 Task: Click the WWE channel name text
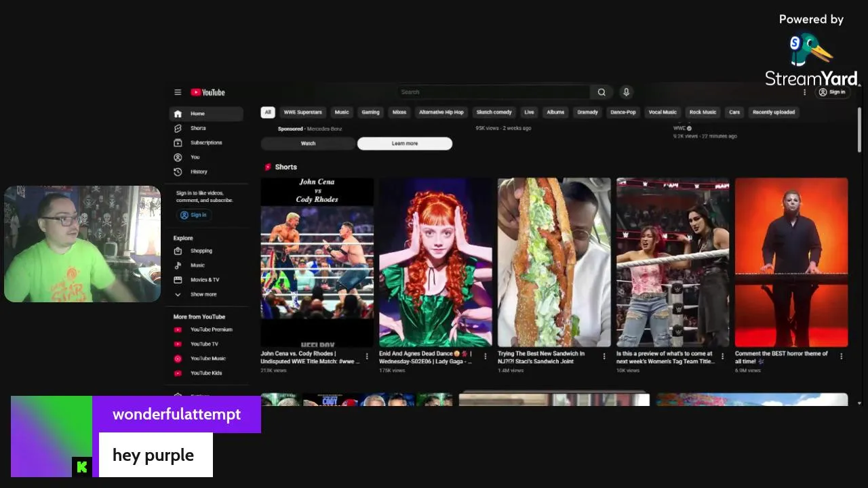click(679, 128)
